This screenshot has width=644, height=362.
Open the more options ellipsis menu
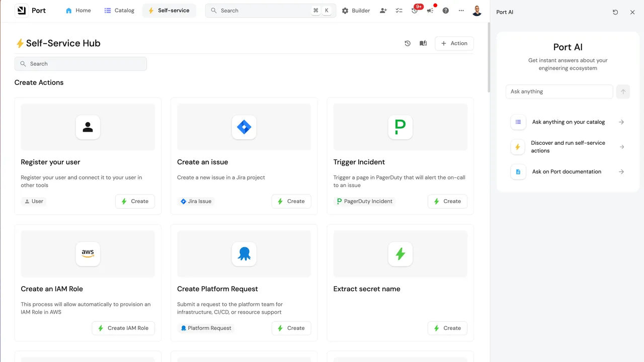pos(461,11)
